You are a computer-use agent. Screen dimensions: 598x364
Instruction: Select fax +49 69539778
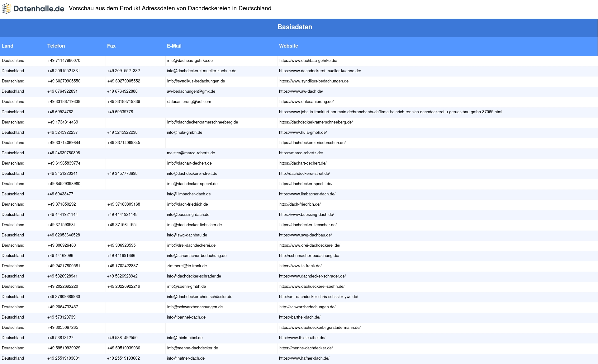120,112
